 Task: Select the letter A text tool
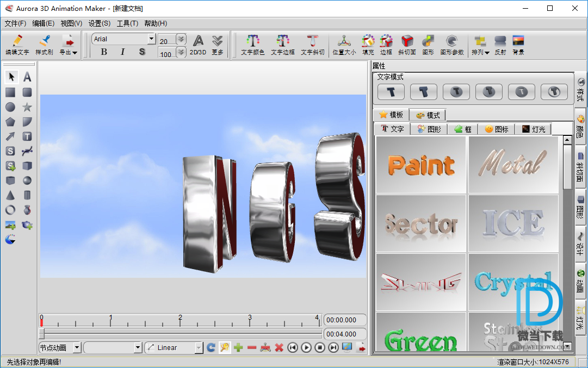point(27,77)
